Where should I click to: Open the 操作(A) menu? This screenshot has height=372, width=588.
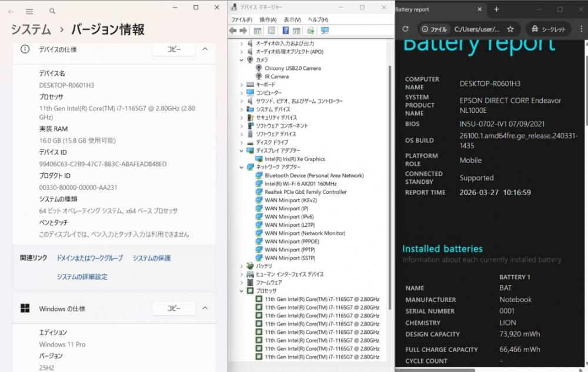coord(268,19)
